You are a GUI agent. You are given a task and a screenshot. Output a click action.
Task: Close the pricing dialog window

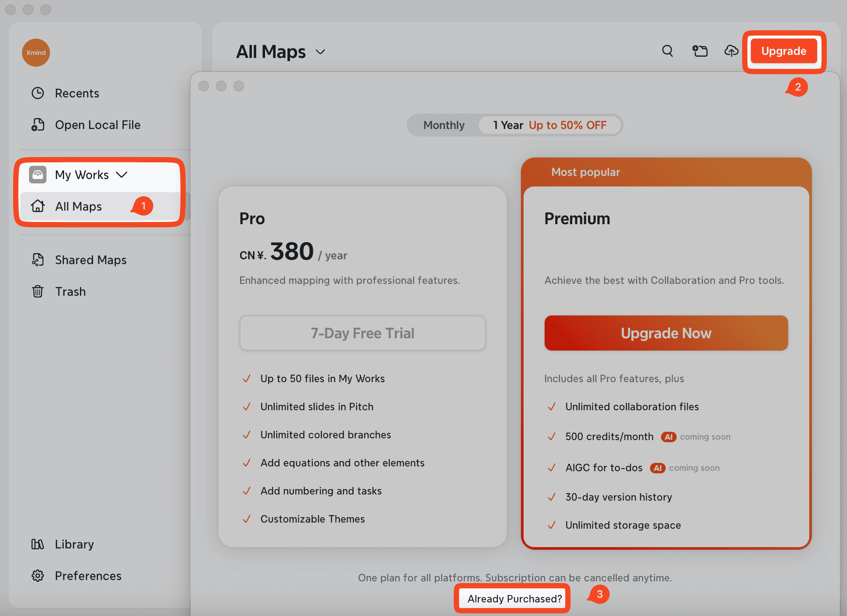click(x=204, y=86)
